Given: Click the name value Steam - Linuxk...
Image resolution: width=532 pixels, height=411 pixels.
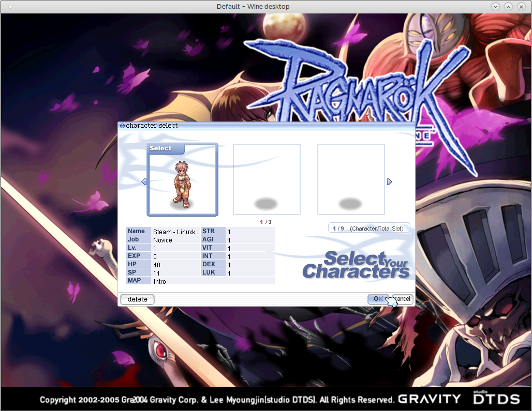Looking at the screenshot, I should click(176, 232).
